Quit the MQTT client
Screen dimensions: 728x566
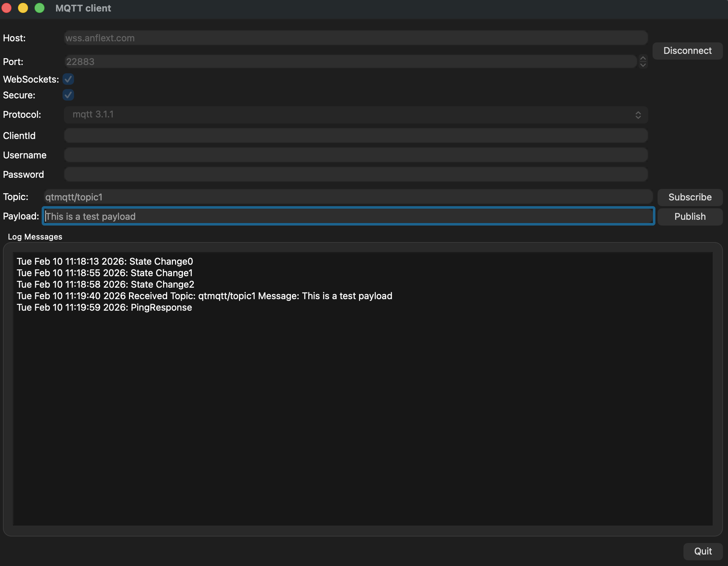(702, 551)
